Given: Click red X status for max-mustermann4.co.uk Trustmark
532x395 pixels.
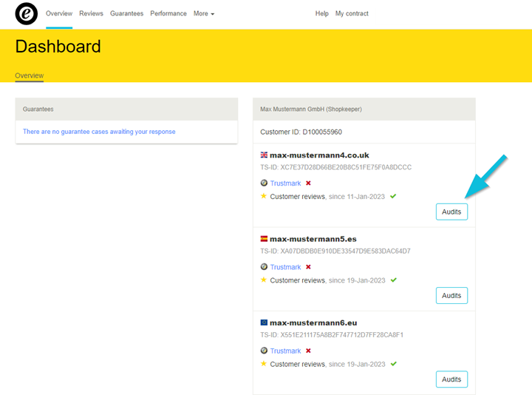Looking at the screenshot, I should tap(308, 183).
